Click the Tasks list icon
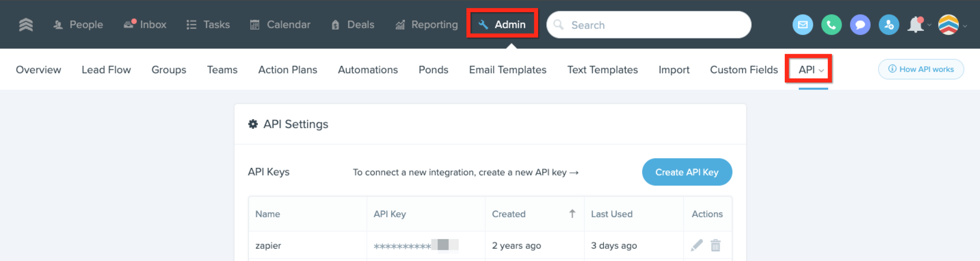 [191, 25]
